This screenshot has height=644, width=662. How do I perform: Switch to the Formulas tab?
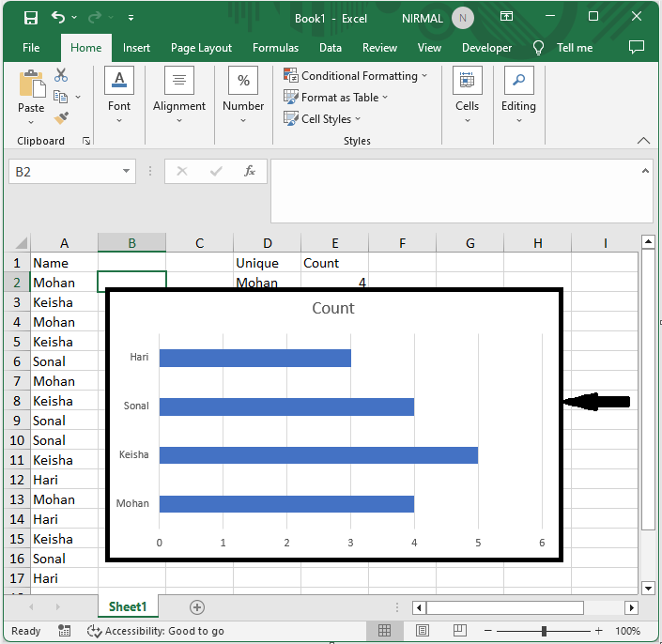(275, 48)
